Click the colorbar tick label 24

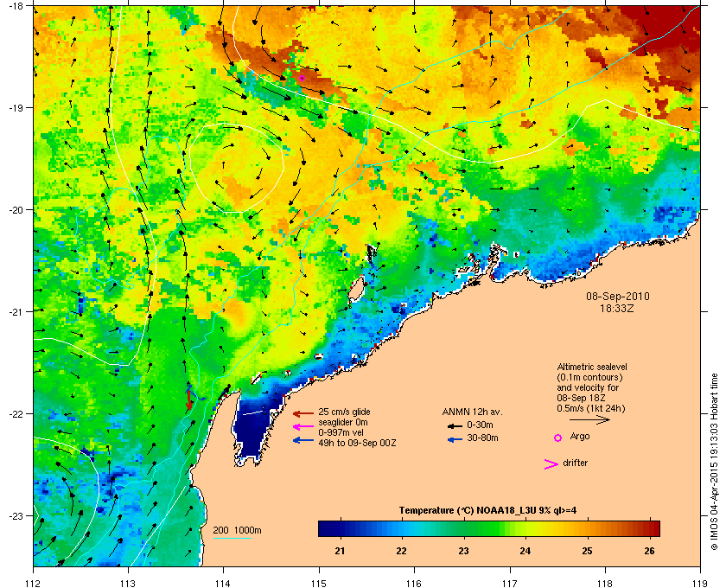[525, 551]
